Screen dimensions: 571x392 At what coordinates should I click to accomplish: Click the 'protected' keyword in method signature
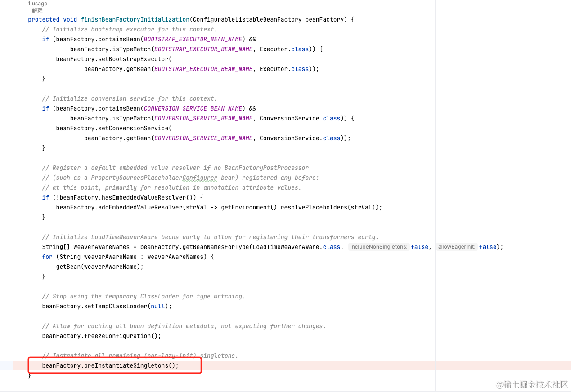coord(44,19)
